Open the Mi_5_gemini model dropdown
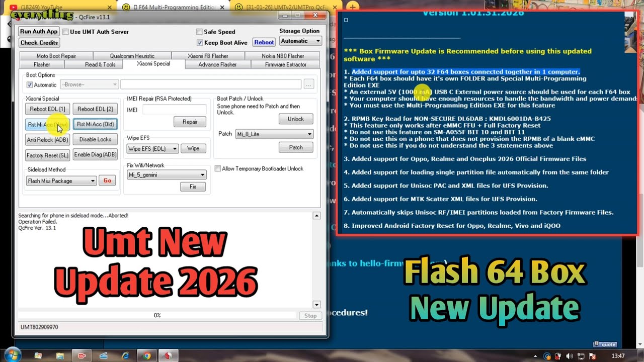 (x=167, y=175)
